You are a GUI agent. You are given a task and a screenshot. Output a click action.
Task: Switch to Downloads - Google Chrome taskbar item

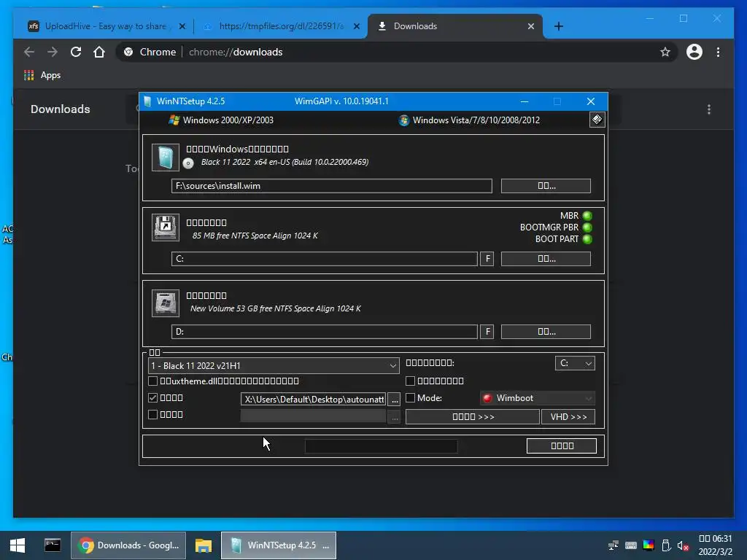pos(128,545)
